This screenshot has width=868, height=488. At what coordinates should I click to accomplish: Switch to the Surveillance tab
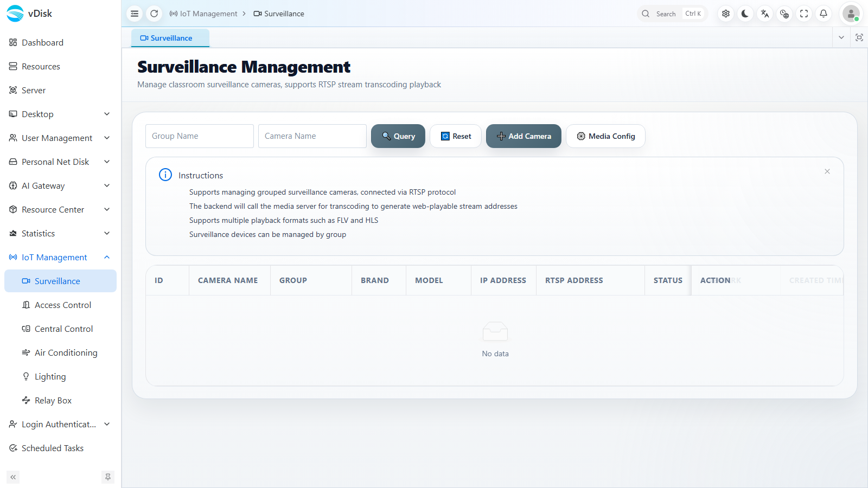[x=170, y=38]
